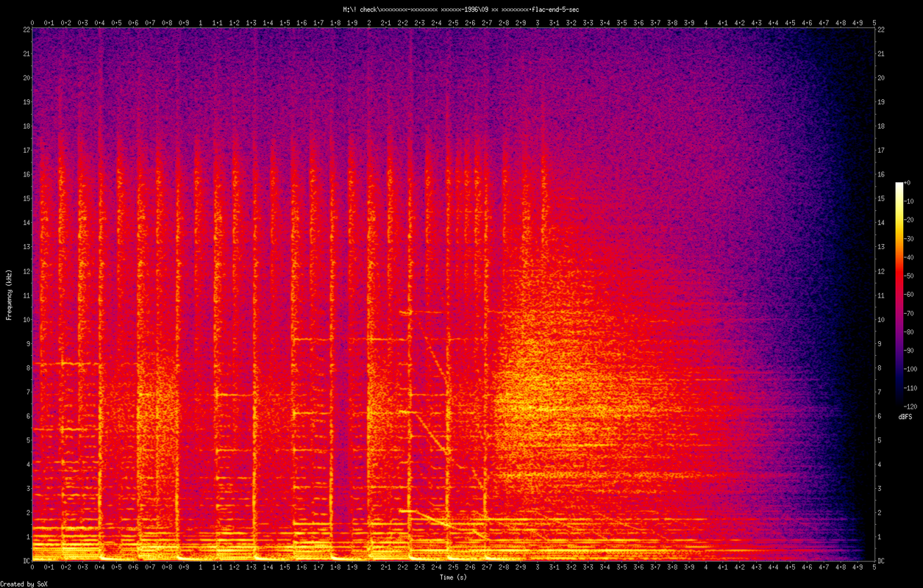The image size is (923, 588).
Task: Click the '14' tick on the right frequency axis
Action: pyautogui.click(x=881, y=223)
